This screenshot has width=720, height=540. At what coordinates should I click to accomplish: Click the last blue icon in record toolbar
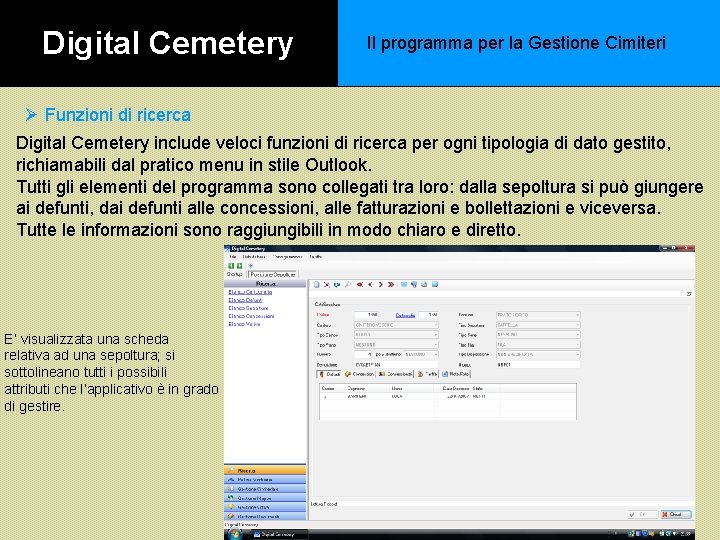point(434,285)
